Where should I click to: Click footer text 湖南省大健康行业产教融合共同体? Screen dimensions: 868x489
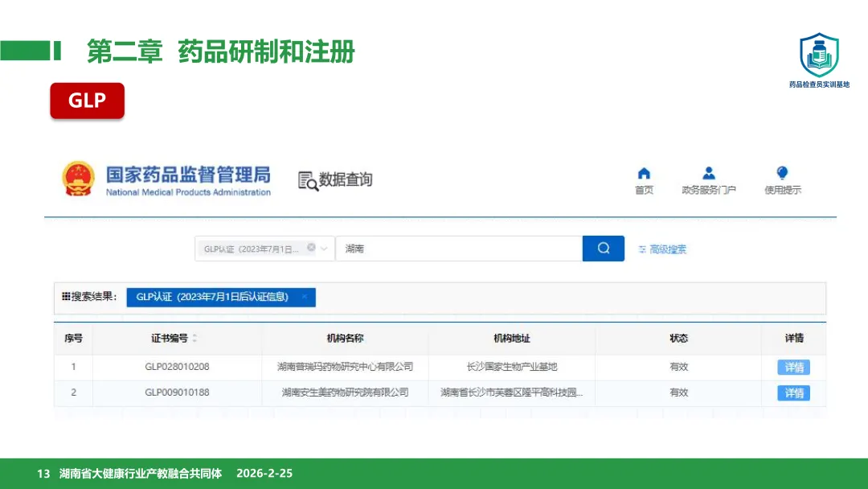141,474
